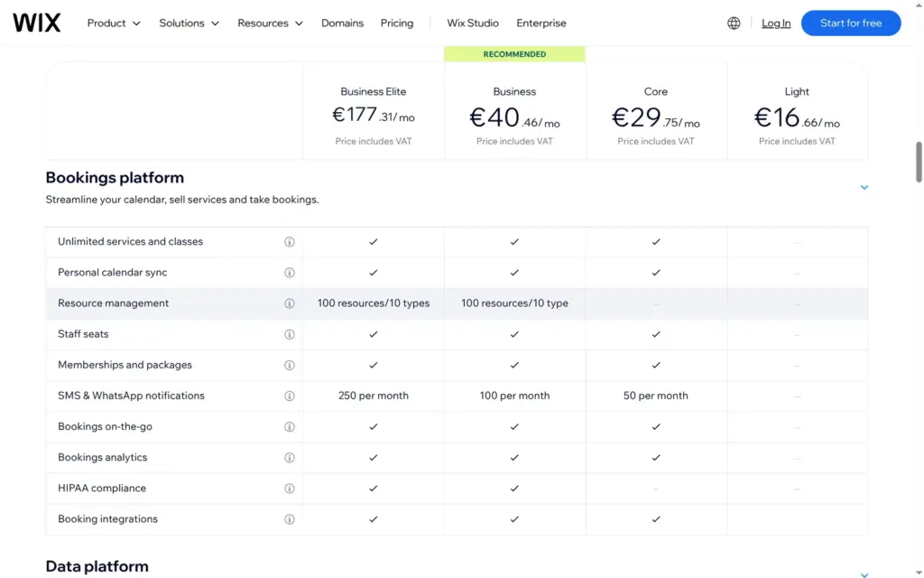The height and width of the screenshot is (578, 924).
Task: Click the page vertical scrollbar
Action: tap(919, 163)
